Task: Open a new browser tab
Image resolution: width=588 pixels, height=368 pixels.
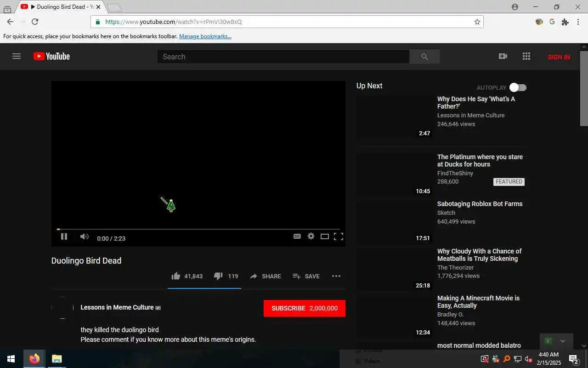Action: [x=114, y=7]
